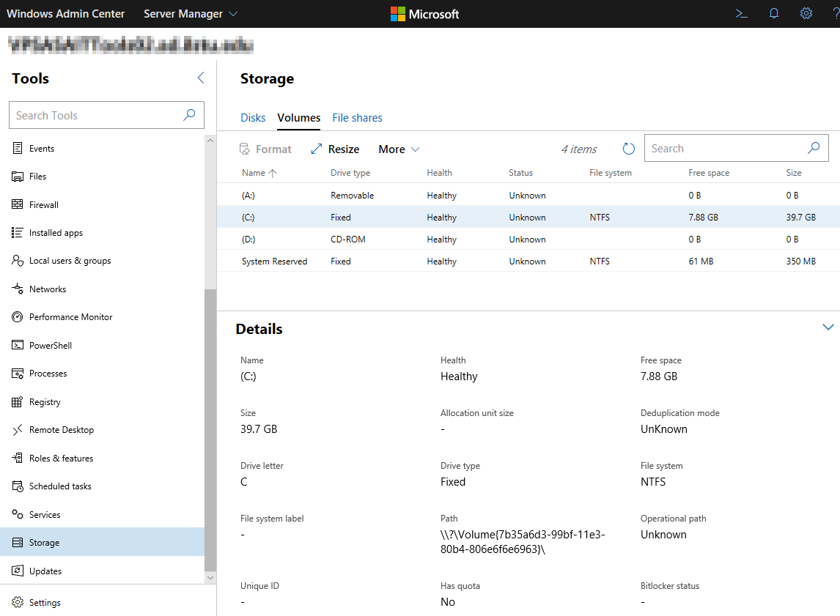Open the header settings gear icon
Viewport: 840px width, 616px height.
pyautogui.click(x=806, y=14)
